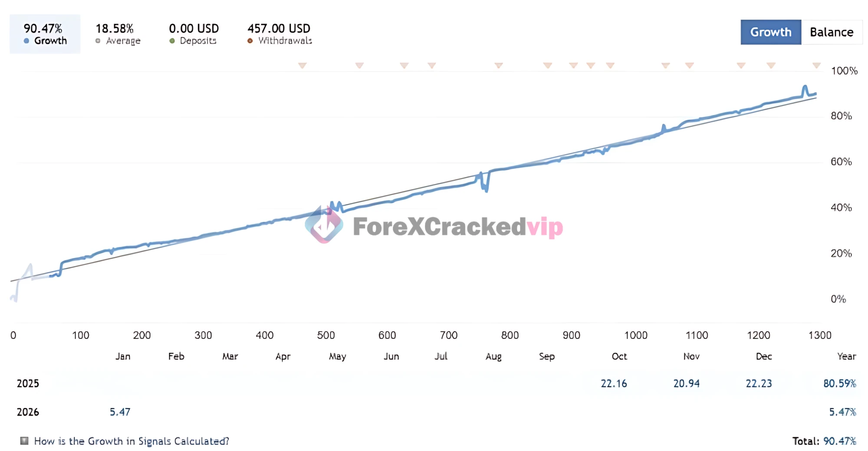The width and height of the screenshot is (868, 451).
Task: Select the December 2025 value 22.23
Action: point(759,383)
